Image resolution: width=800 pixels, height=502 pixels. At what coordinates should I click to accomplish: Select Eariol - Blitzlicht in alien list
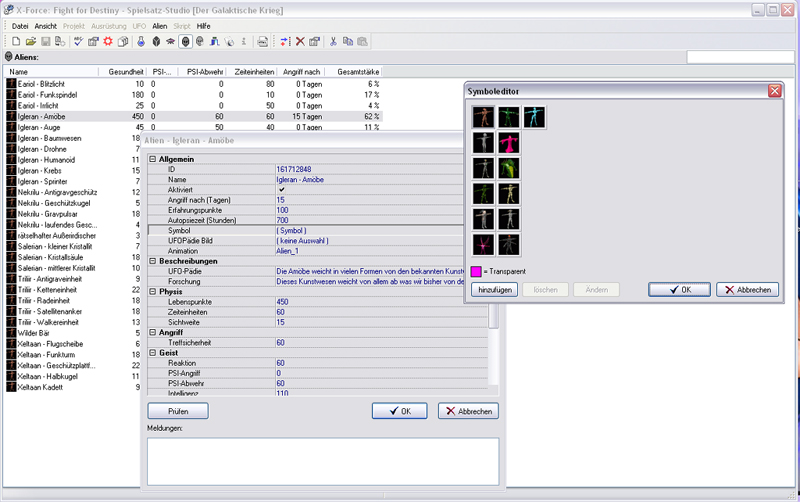pos(41,84)
